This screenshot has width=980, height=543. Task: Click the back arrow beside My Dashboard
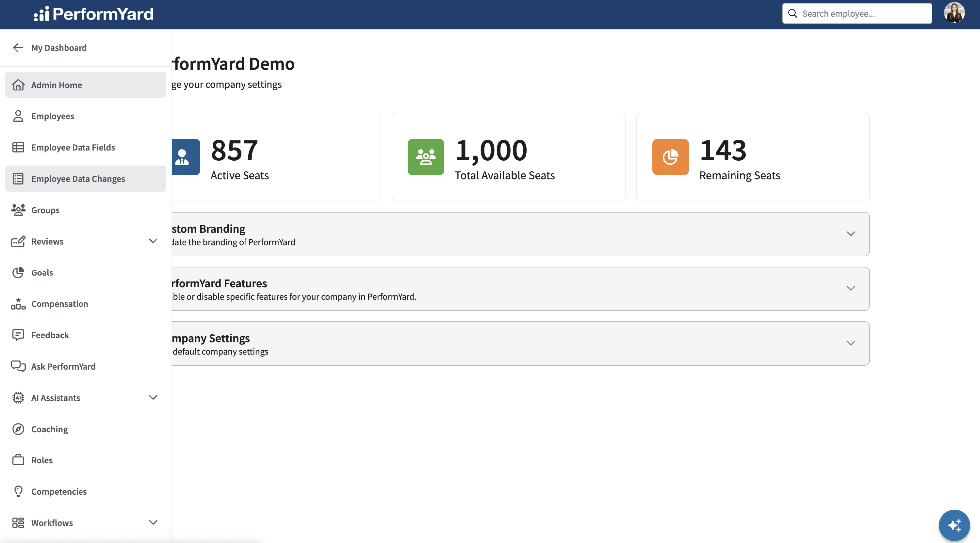click(18, 48)
